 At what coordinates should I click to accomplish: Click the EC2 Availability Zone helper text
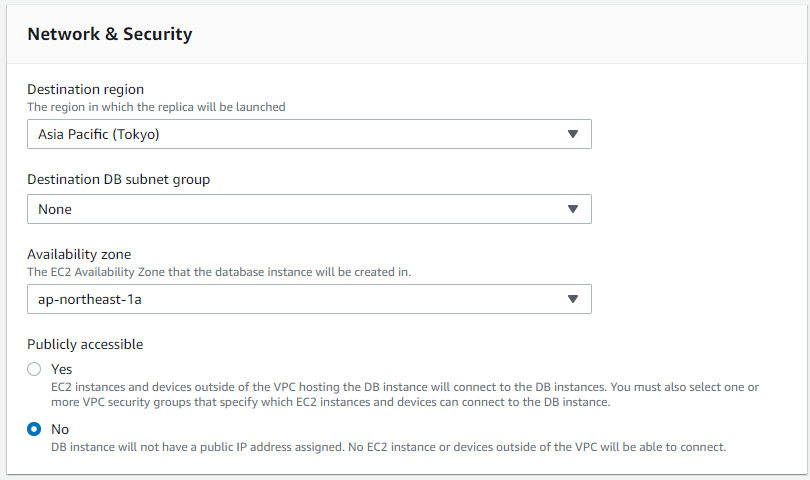click(218, 271)
